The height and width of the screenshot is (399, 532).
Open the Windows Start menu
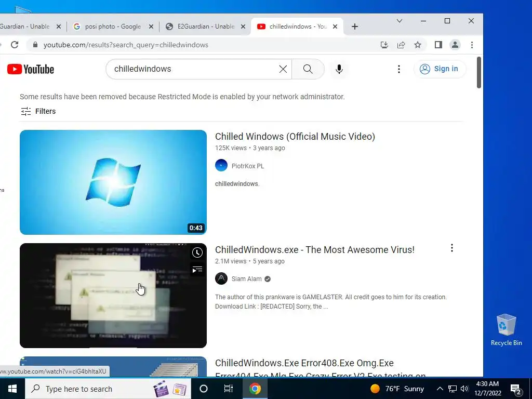tap(12, 389)
